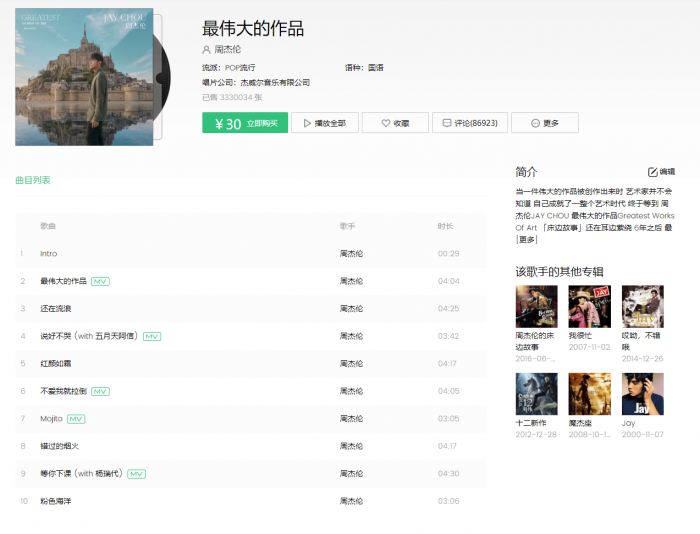Select the 曲目列表 tab
This screenshot has width=700, height=534.
[33, 181]
